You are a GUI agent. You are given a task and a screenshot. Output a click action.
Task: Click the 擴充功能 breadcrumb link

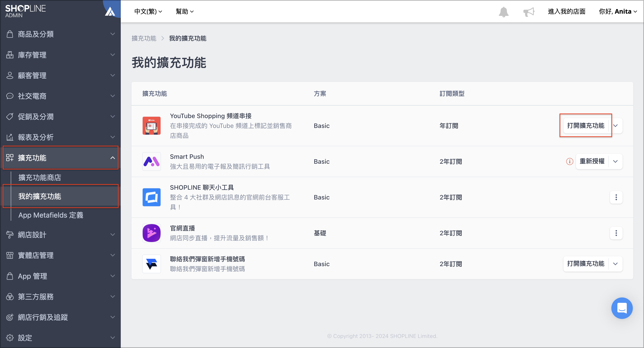144,38
